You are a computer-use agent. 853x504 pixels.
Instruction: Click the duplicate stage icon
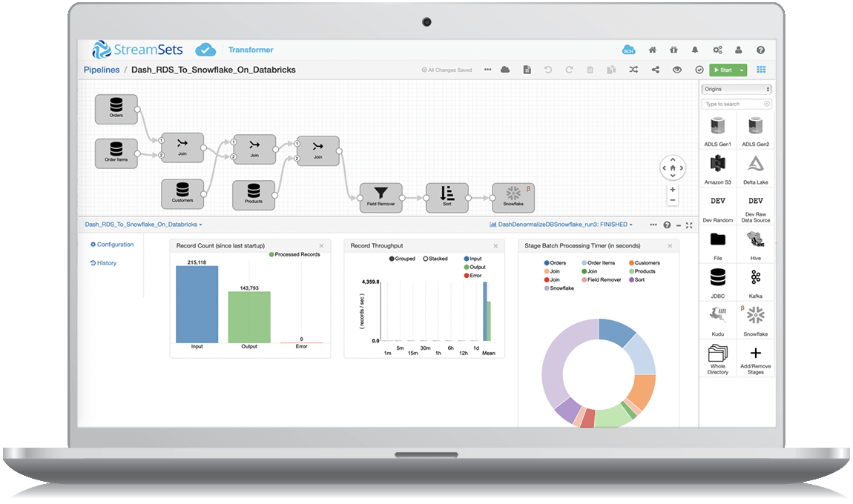[x=611, y=70]
